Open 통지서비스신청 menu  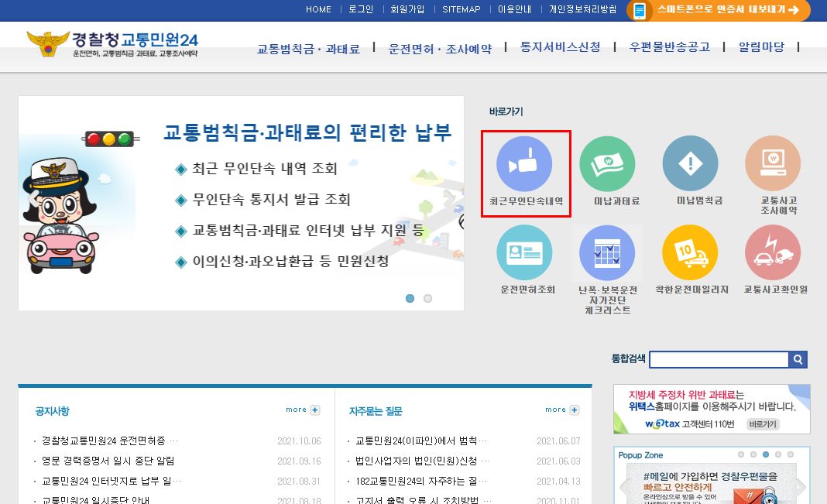(x=560, y=47)
